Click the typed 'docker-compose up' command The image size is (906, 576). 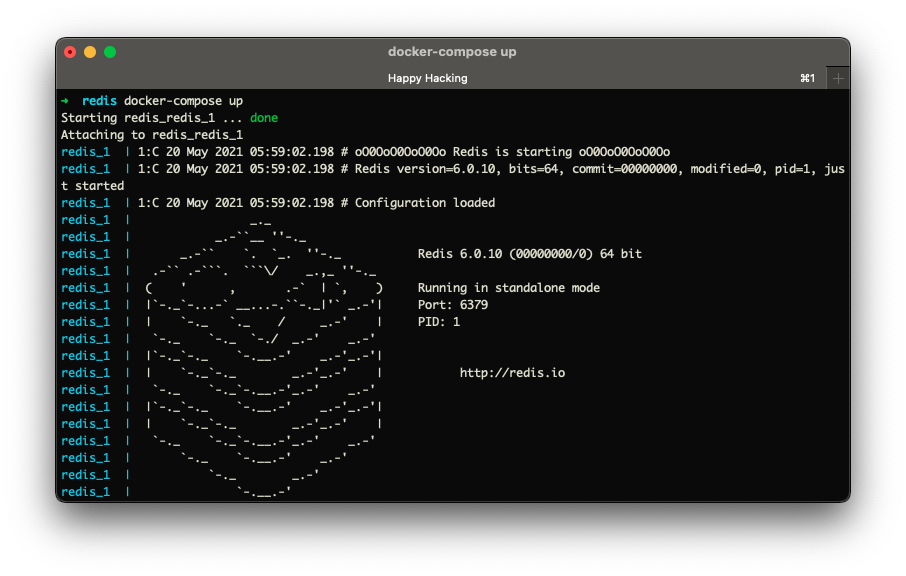tap(183, 101)
